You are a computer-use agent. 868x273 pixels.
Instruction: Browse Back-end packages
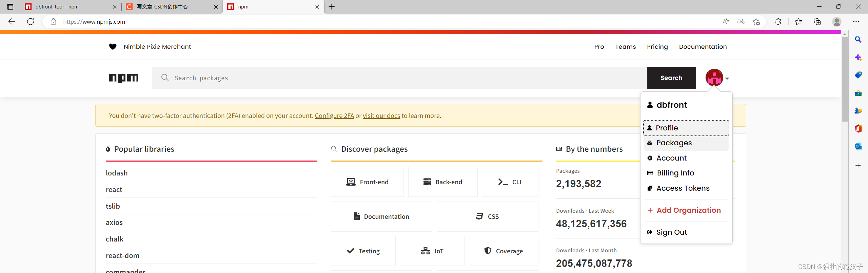(x=443, y=182)
